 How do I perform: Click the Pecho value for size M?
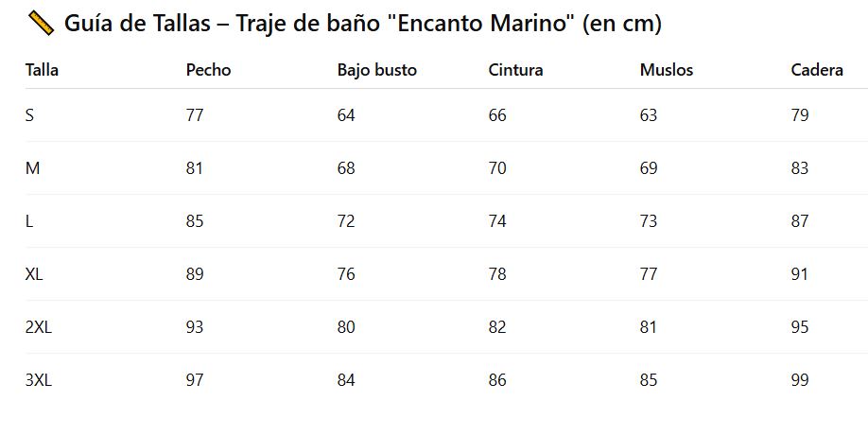pos(195,168)
